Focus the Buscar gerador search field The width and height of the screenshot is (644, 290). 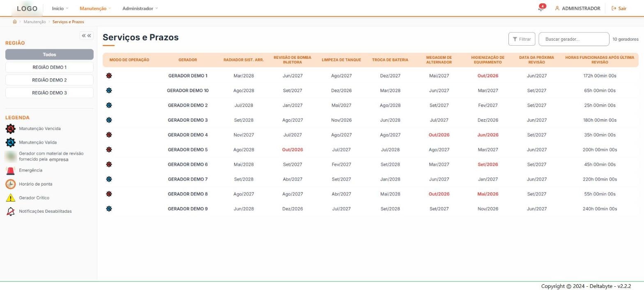point(574,39)
